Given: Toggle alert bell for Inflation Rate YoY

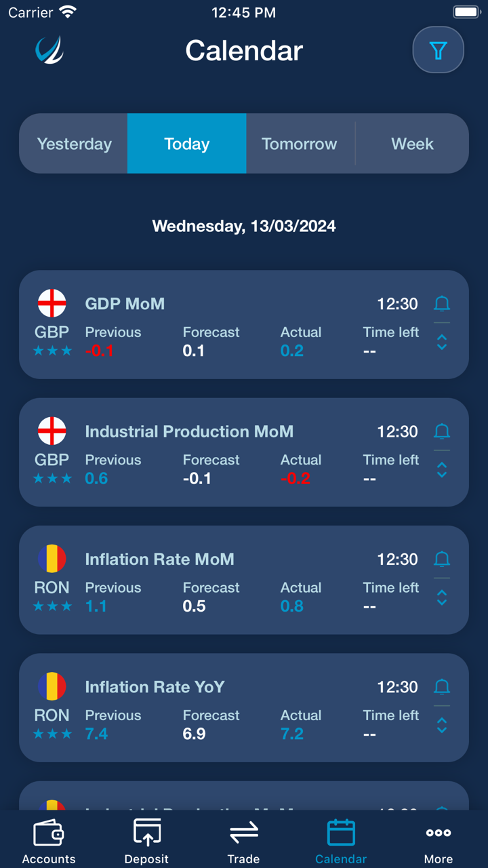Looking at the screenshot, I should click(x=442, y=687).
